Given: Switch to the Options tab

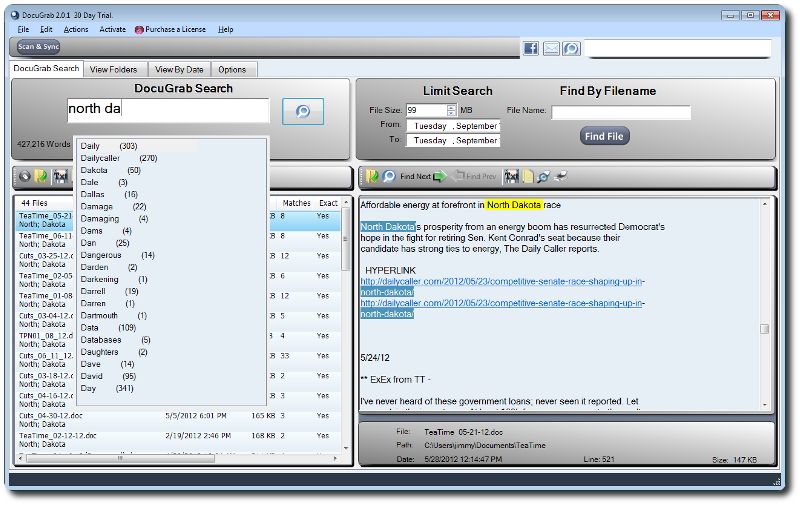Looking at the screenshot, I should 232,69.
